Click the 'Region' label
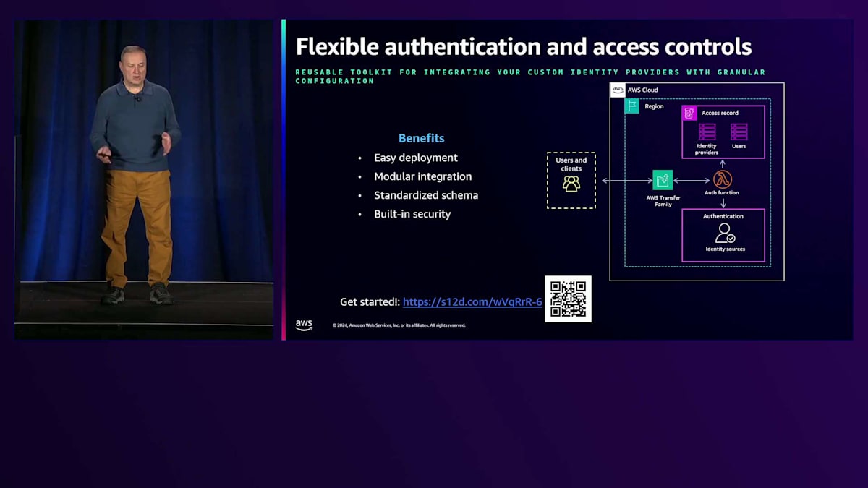Screen dimensions: 868x488 pyautogui.click(x=654, y=106)
